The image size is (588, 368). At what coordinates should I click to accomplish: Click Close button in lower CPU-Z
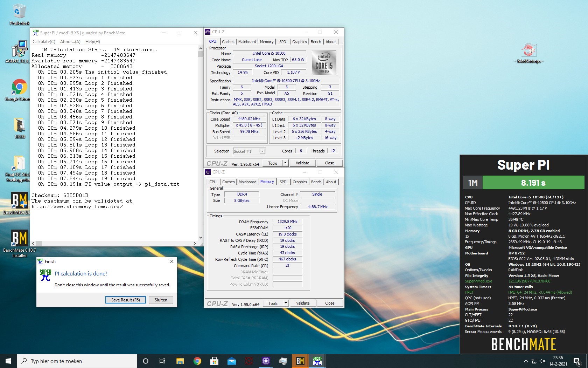click(330, 303)
